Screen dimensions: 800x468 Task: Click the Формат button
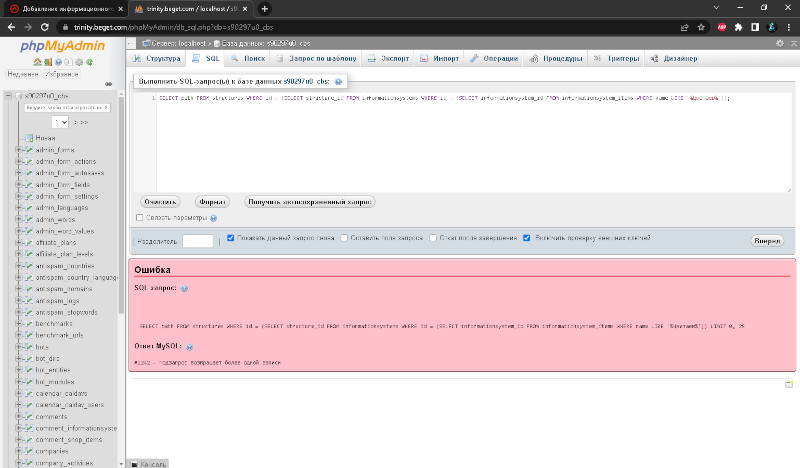click(x=212, y=202)
